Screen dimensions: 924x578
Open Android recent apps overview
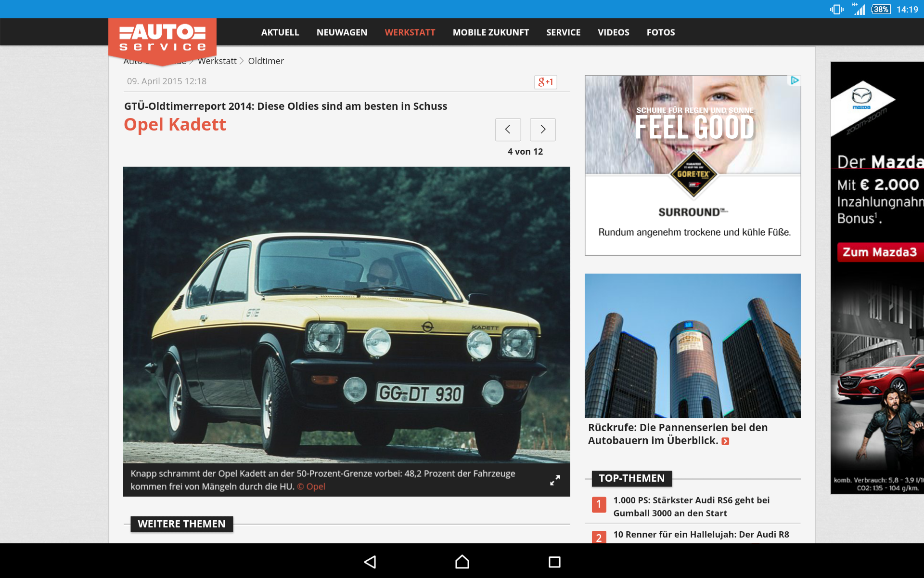click(554, 562)
